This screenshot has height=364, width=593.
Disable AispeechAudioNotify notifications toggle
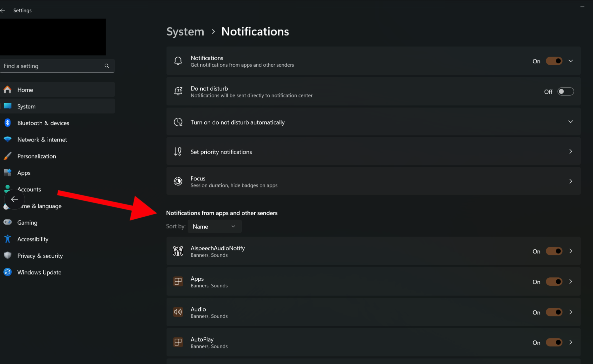coord(554,251)
